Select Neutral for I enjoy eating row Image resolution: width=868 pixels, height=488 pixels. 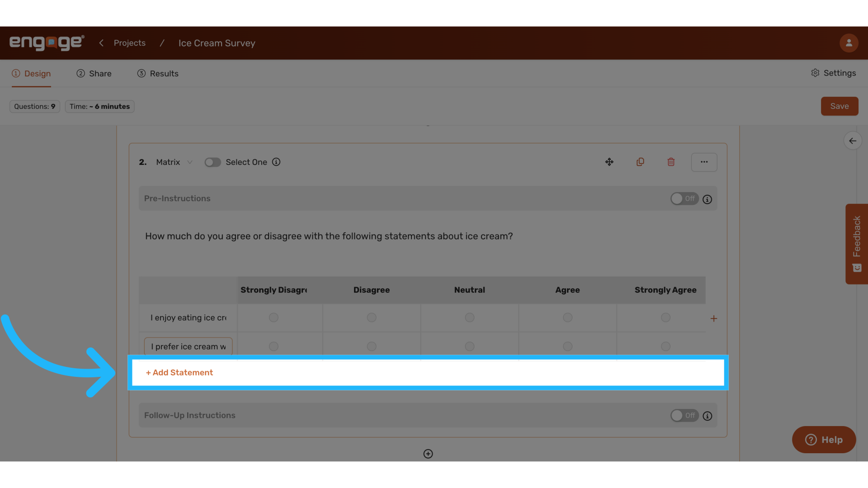470,318
